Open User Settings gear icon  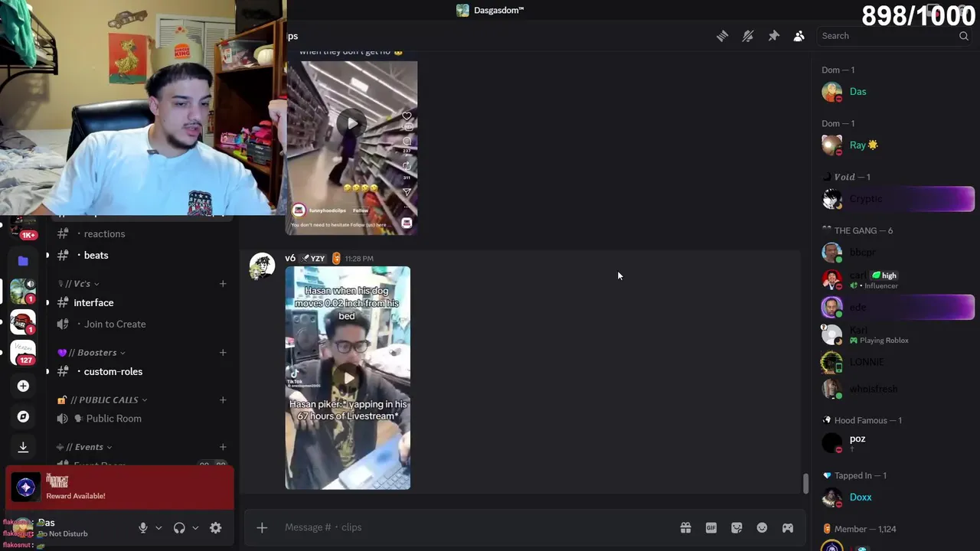tap(216, 528)
